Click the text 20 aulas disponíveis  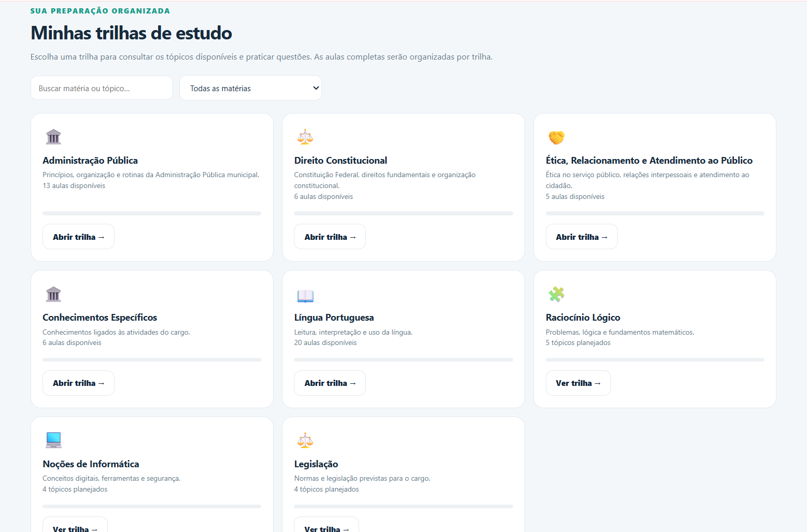325,342
